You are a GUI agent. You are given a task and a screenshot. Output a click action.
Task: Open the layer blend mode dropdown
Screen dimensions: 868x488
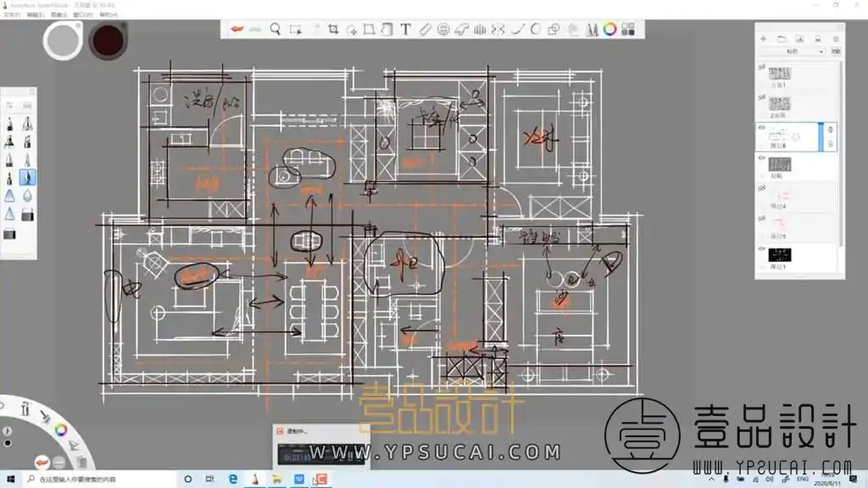(x=793, y=52)
